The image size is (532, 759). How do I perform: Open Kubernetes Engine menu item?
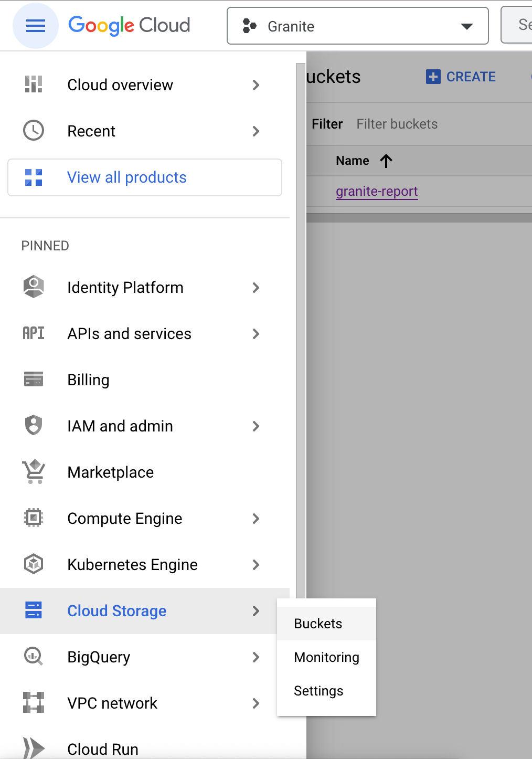point(145,564)
